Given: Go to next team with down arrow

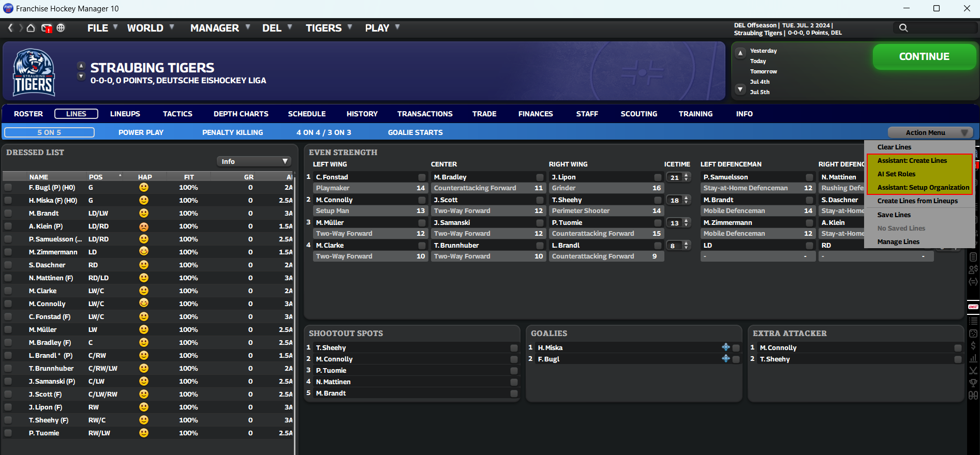Looking at the screenshot, I should tap(81, 77).
